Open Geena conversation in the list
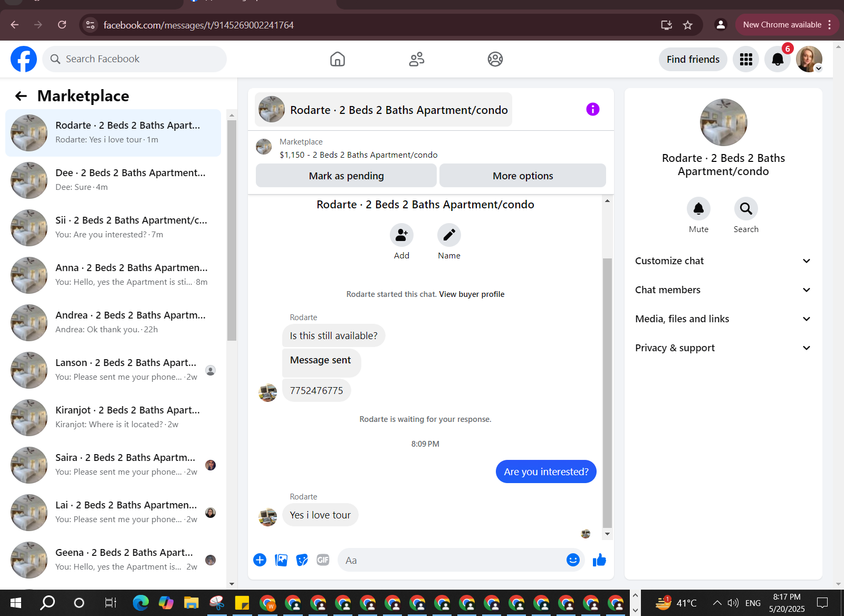 pos(113,560)
